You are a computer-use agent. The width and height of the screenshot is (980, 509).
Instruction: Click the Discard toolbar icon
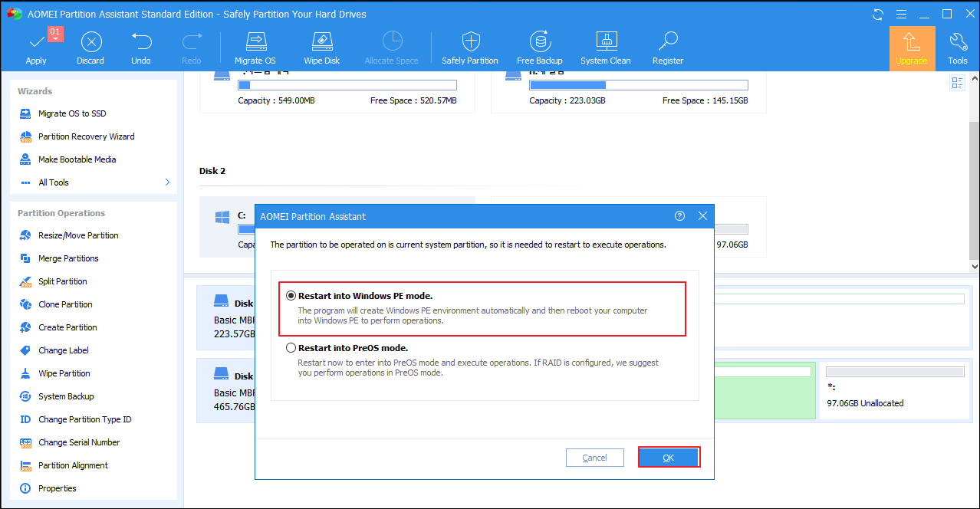[90, 48]
